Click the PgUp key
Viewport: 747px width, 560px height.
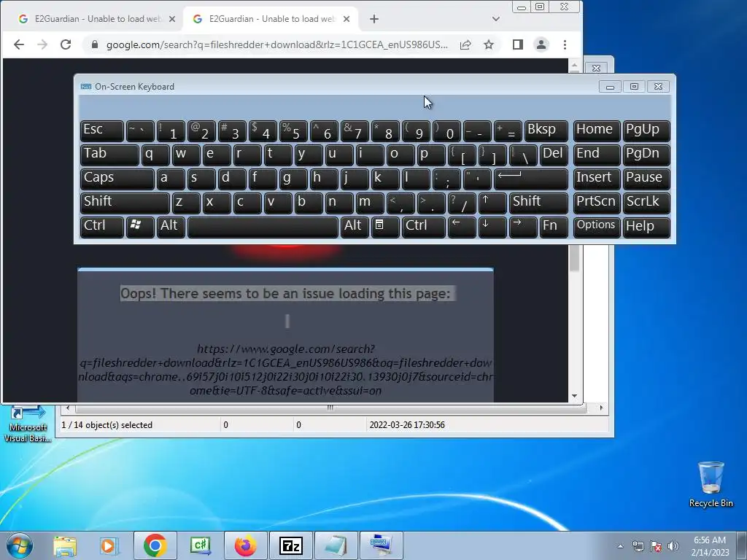pos(646,131)
